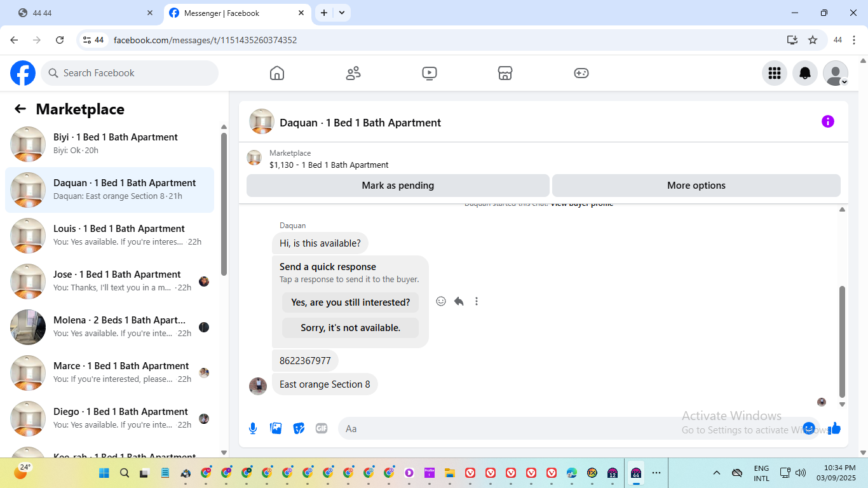Open Marce's conversation
Image resolution: width=868 pixels, height=488 pixels.
pos(109,373)
